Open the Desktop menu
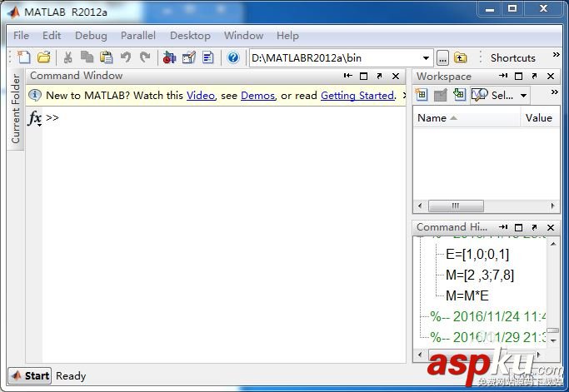Screen dimensions: 569x392 click(x=190, y=36)
